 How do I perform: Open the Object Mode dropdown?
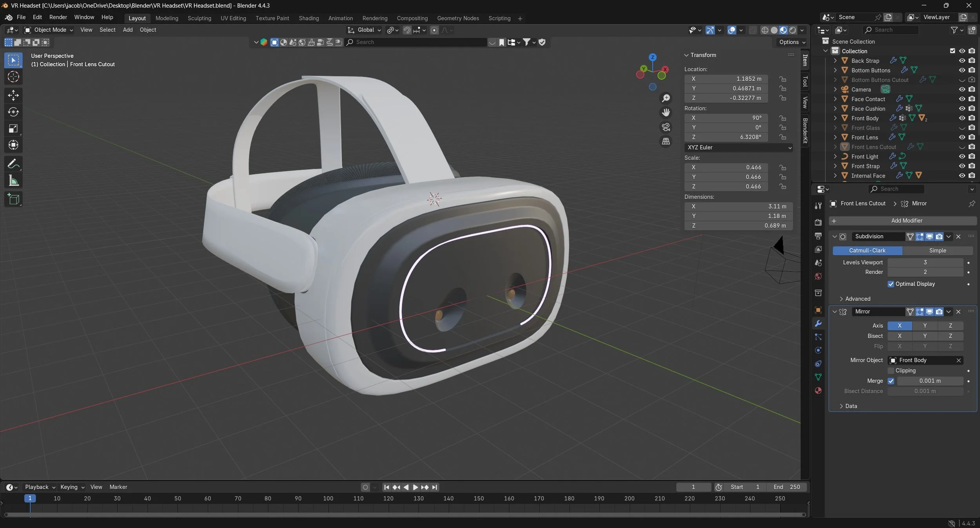49,30
